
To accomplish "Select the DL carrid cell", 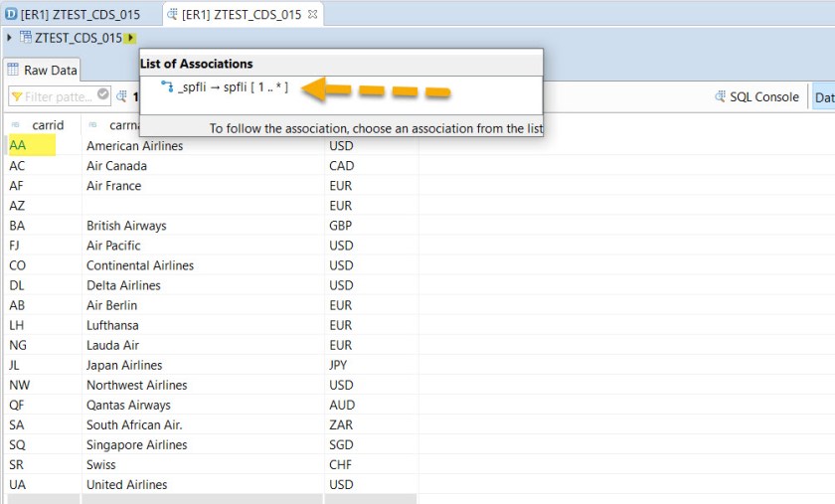I will tap(43, 285).
